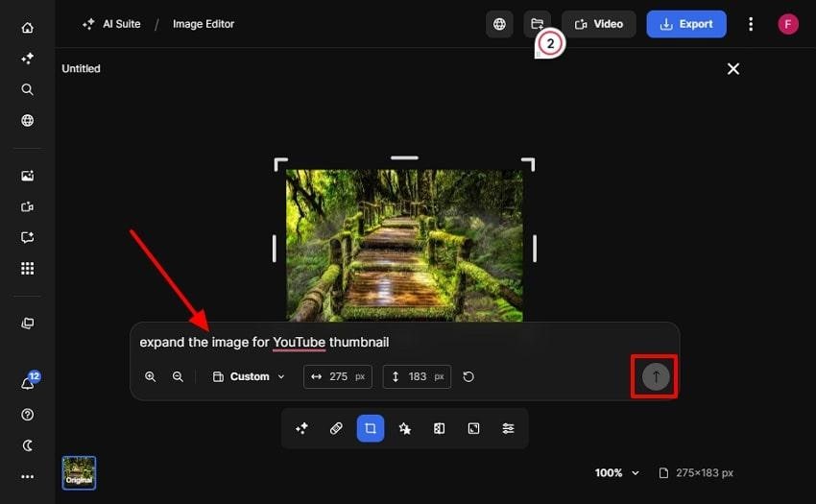Open the video generator sidebar icon
Screen dimensions: 816x504
(28, 206)
